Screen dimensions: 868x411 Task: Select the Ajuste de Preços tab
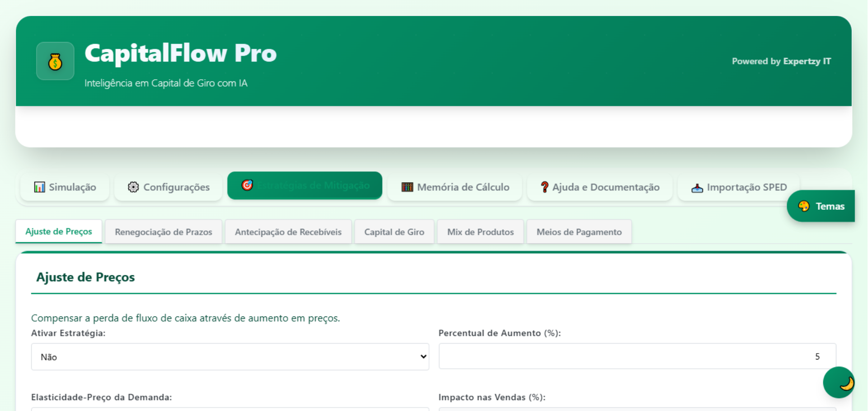point(59,231)
